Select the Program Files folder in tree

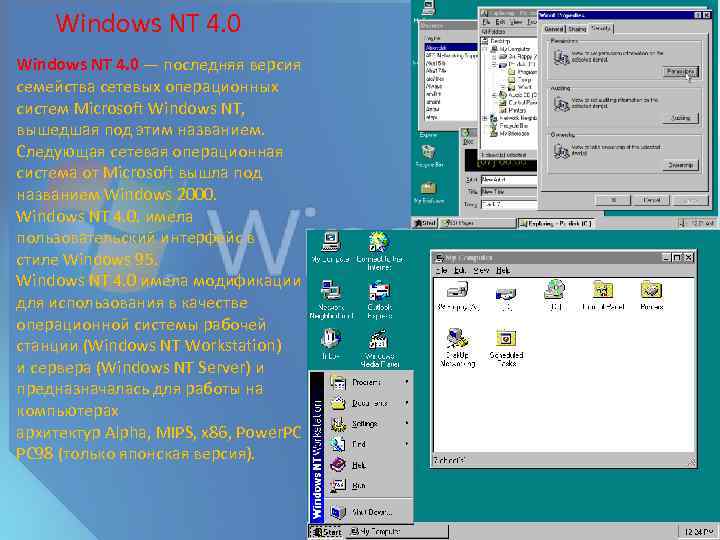(x=522, y=72)
